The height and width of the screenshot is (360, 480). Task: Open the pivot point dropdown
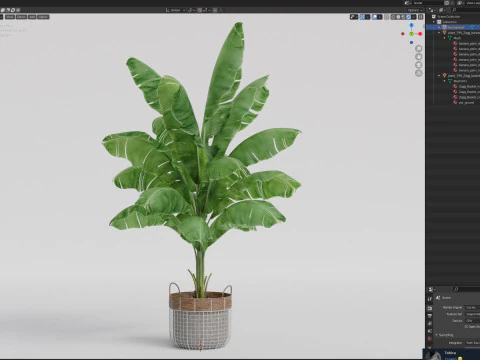click(x=192, y=10)
